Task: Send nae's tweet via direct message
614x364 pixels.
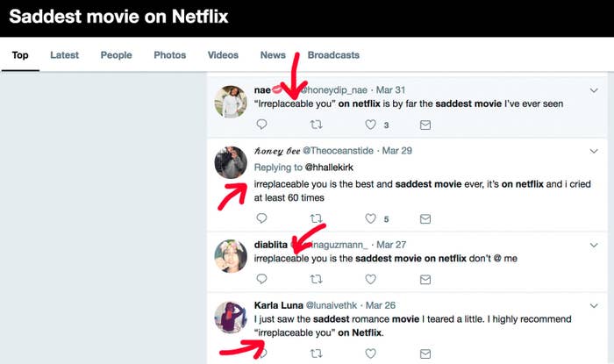Action: pos(425,125)
